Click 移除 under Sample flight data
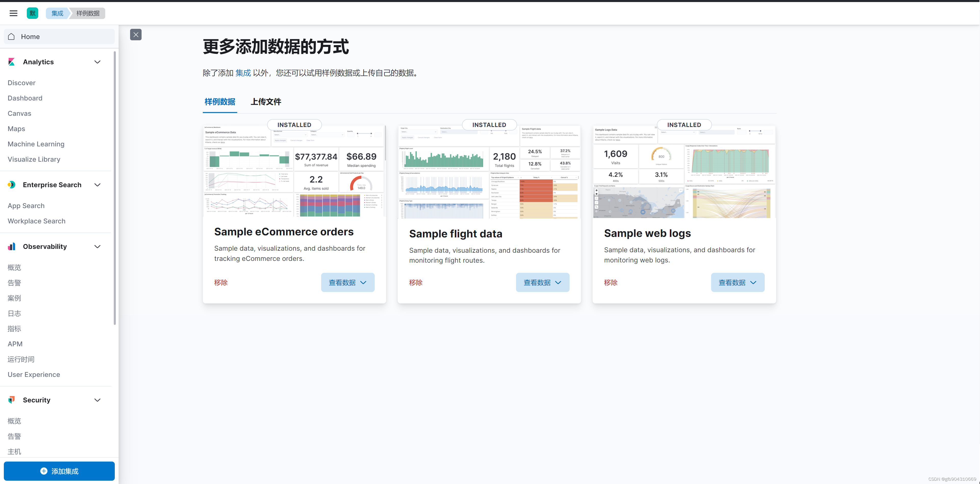 (416, 283)
